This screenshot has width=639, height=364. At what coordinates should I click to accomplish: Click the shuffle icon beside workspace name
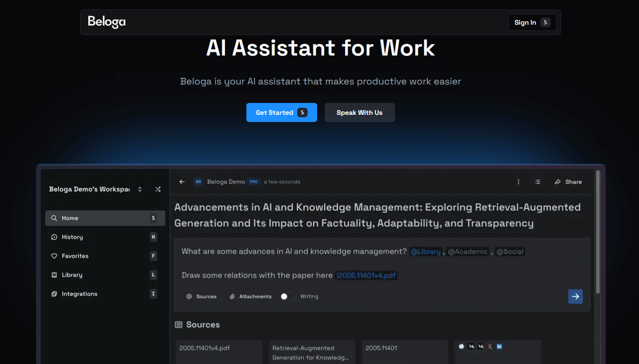pos(158,189)
